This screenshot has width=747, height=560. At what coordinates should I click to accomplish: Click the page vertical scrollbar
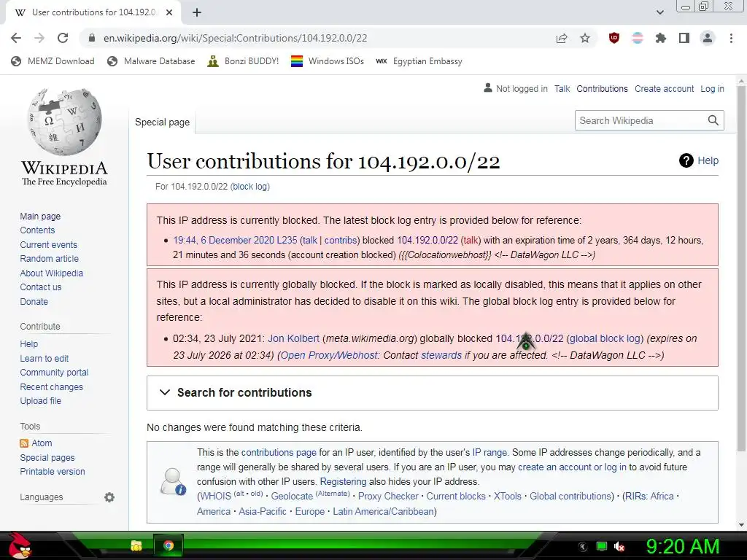741,269
